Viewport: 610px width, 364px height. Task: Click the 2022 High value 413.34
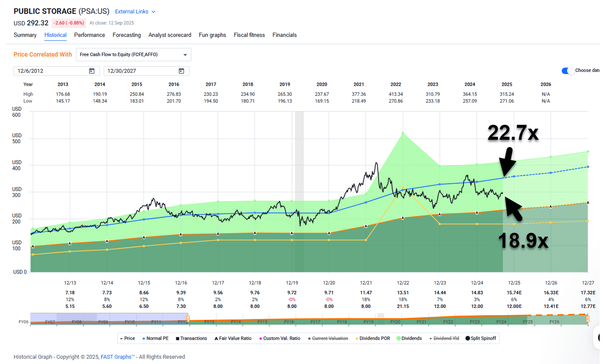tap(396, 94)
